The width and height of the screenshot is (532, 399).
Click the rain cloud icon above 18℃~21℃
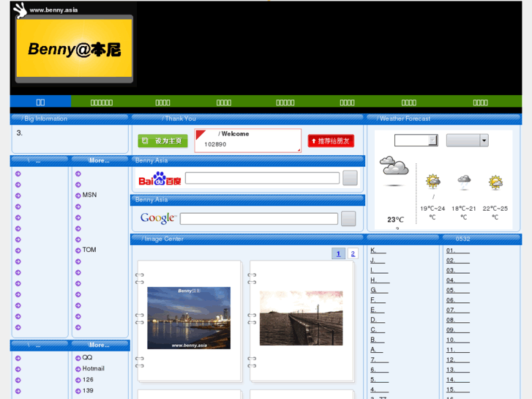coord(464,182)
